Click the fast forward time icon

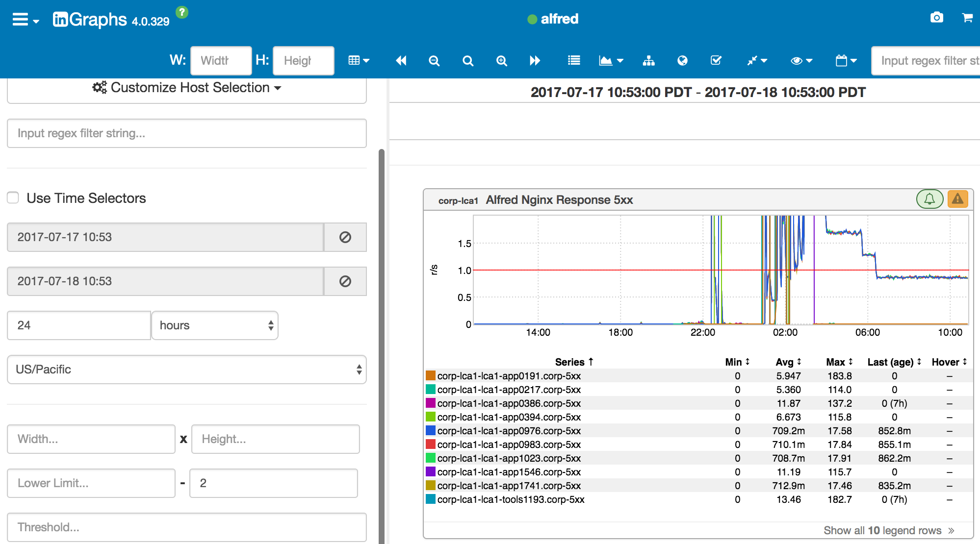tap(535, 61)
